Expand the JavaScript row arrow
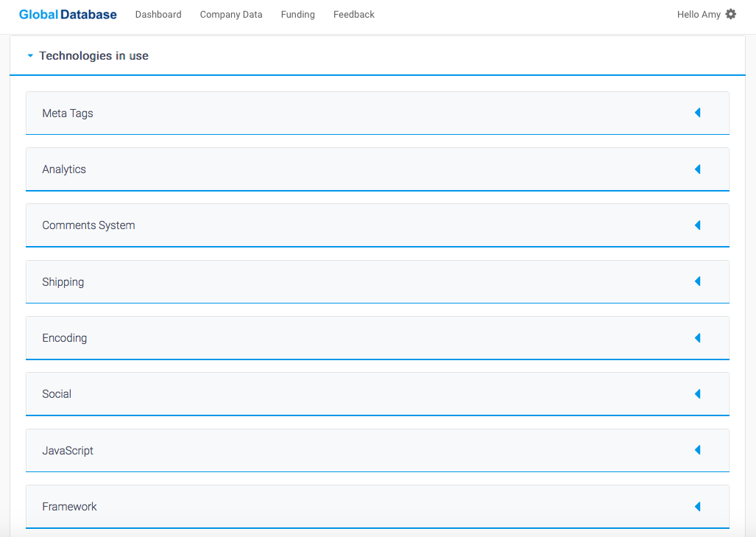 (x=698, y=450)
